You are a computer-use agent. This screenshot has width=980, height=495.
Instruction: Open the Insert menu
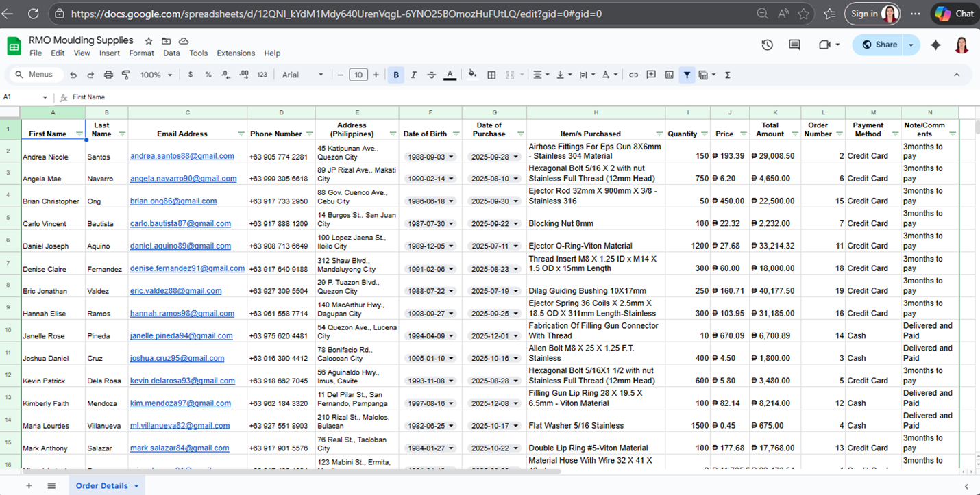point(110,53)
